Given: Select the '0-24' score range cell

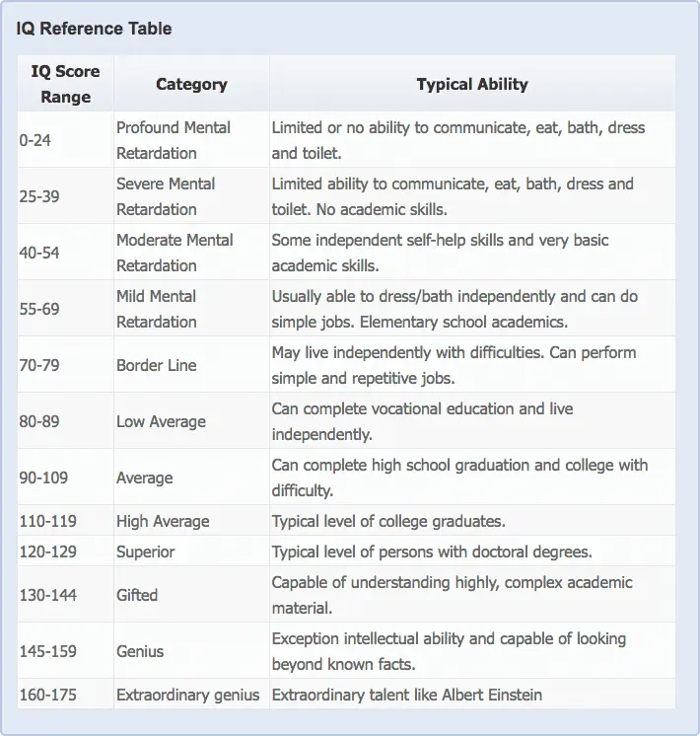Looking at the screenshot, I should 35,140.
